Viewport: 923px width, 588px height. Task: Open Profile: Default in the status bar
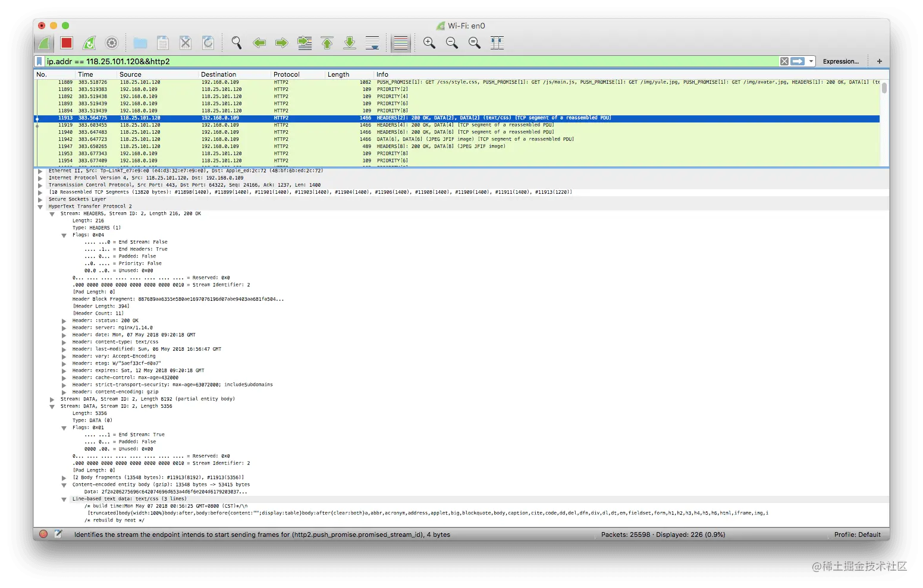pyautogui.click(x=857, y=534)
